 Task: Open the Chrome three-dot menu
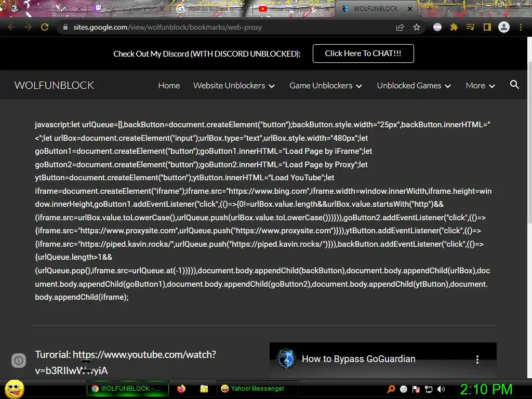point(521,27)
